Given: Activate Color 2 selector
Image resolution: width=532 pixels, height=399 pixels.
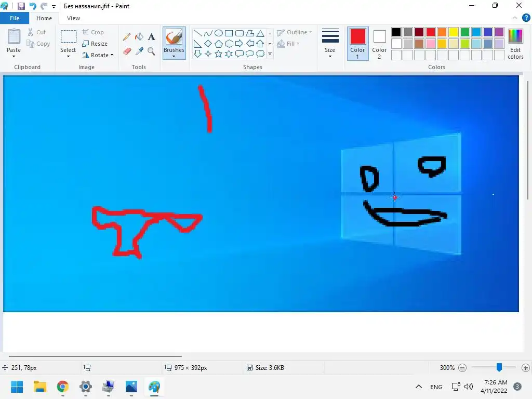Looking at the screenshot, I should [x=379, y=44].
